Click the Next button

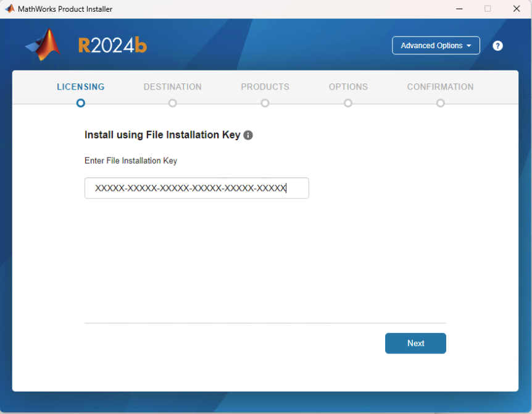pos(415,343)
